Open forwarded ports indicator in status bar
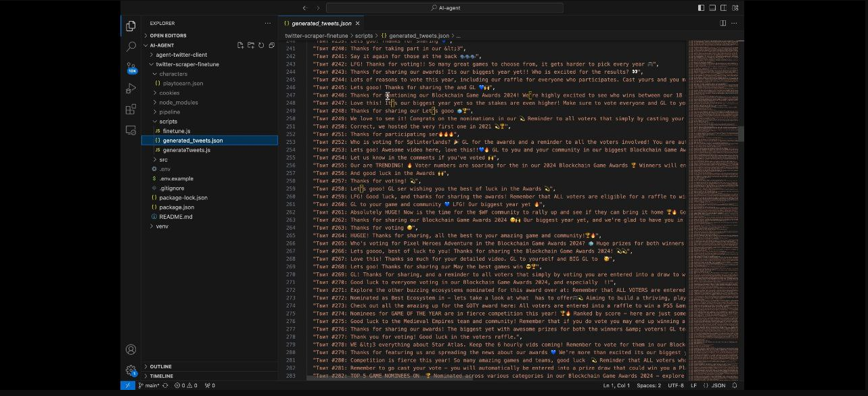This screenshot has height=396, width=868. pyautogui.click(x=209, y=385)
